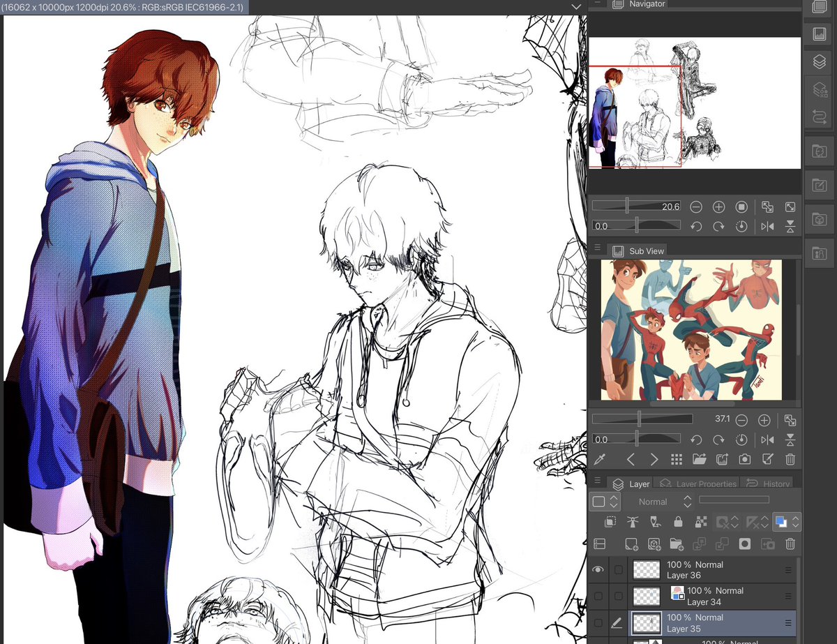Fit canvas to Navigator screen
Viewport: 837px width, 644px height.
767,207
